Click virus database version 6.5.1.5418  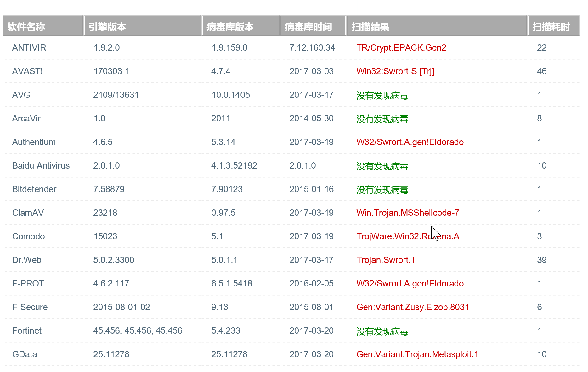(232, 284)
